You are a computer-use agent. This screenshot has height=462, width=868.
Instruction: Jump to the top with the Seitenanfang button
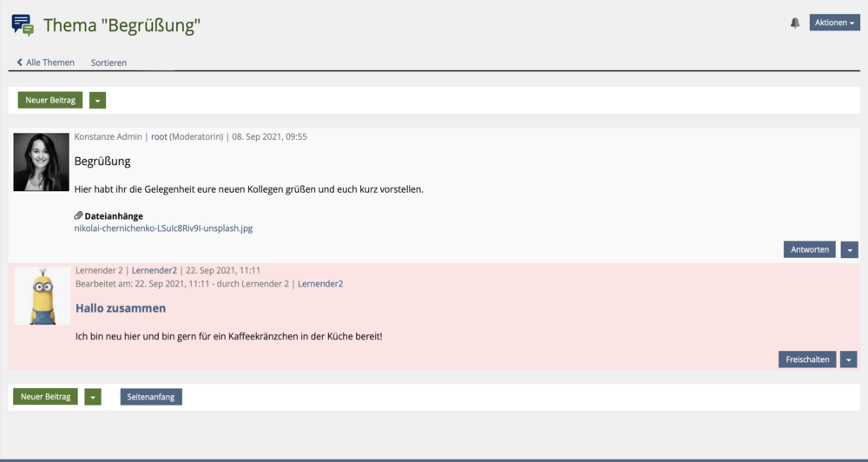click(x=151, y=397)
